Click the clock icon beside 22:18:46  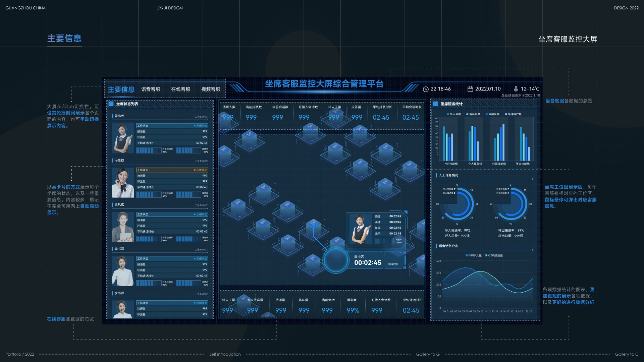coord(426,89)
